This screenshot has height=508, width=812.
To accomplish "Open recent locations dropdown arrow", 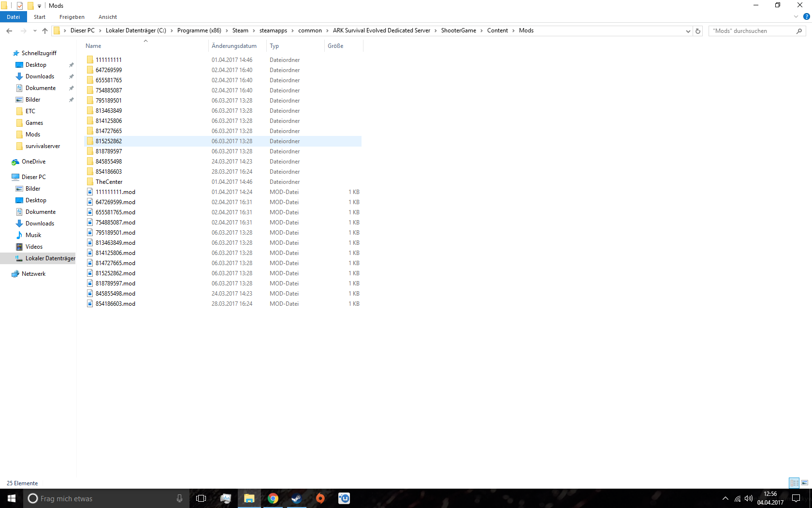I will (35, 30).
